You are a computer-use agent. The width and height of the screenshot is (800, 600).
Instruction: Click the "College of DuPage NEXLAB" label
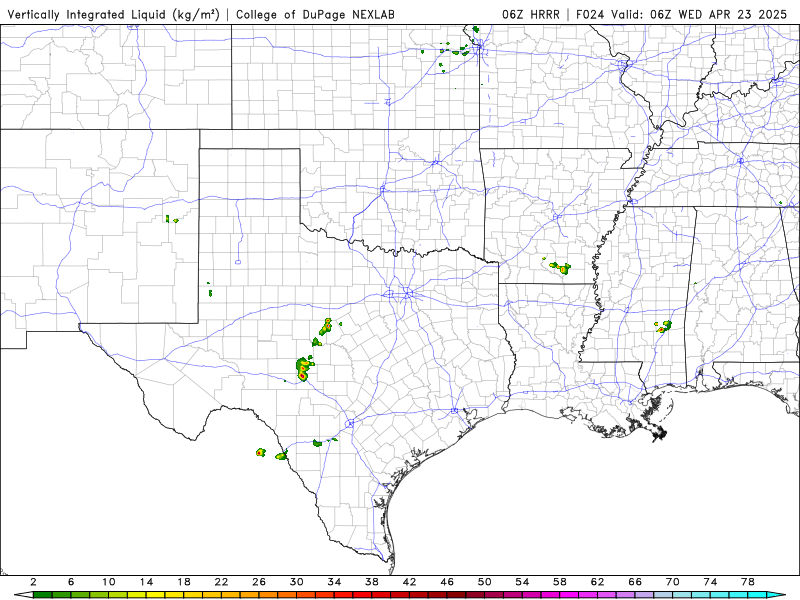click(315, 14)
